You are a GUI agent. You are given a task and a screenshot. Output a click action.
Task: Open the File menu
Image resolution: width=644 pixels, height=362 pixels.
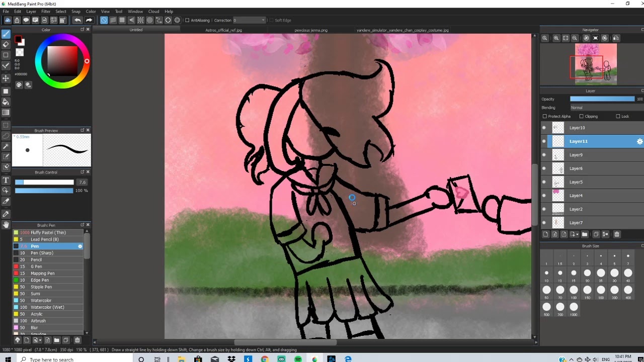pyautogui.click(x=6, y=11)
